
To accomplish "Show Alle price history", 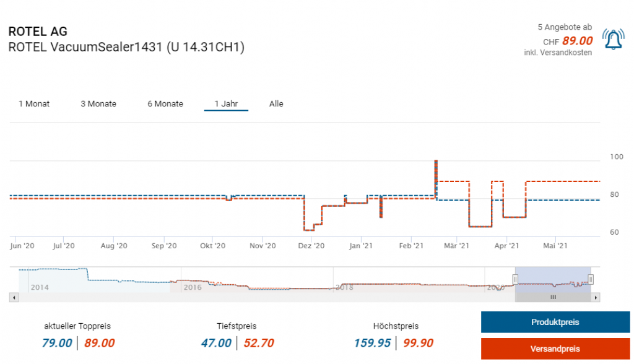I will point(276,104).
